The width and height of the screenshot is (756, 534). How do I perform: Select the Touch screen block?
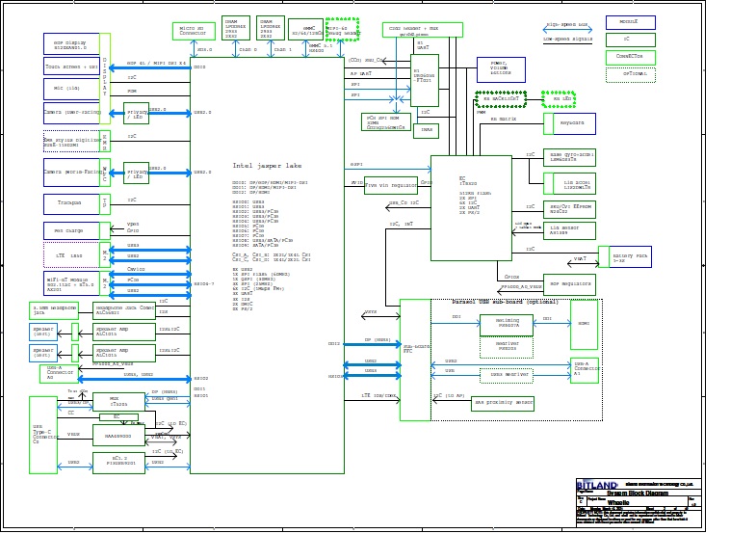coord(71,67)
